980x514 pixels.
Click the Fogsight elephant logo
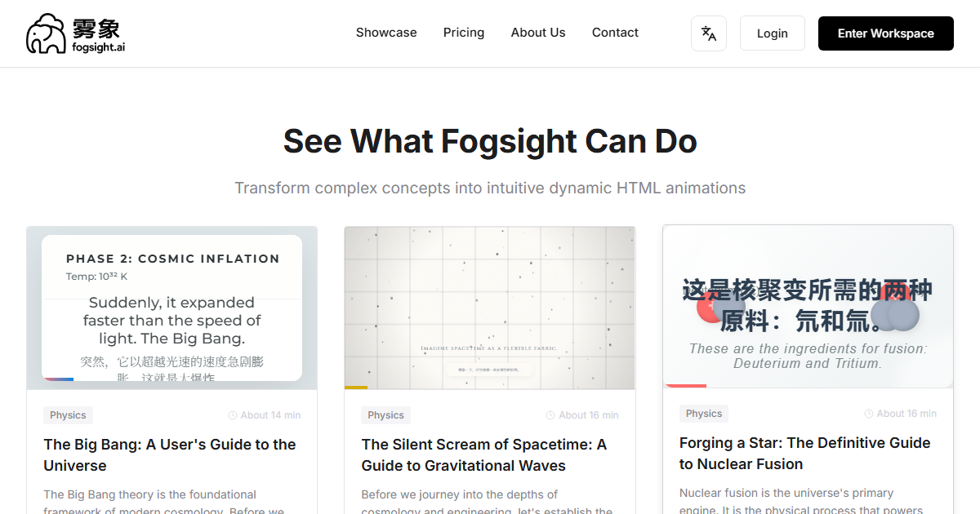[46, 33]
